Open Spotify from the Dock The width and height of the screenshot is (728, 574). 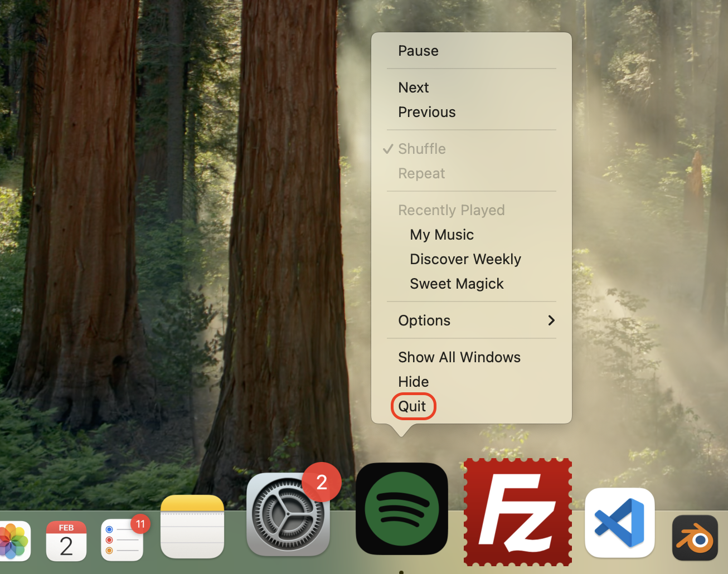click(401, 509)
